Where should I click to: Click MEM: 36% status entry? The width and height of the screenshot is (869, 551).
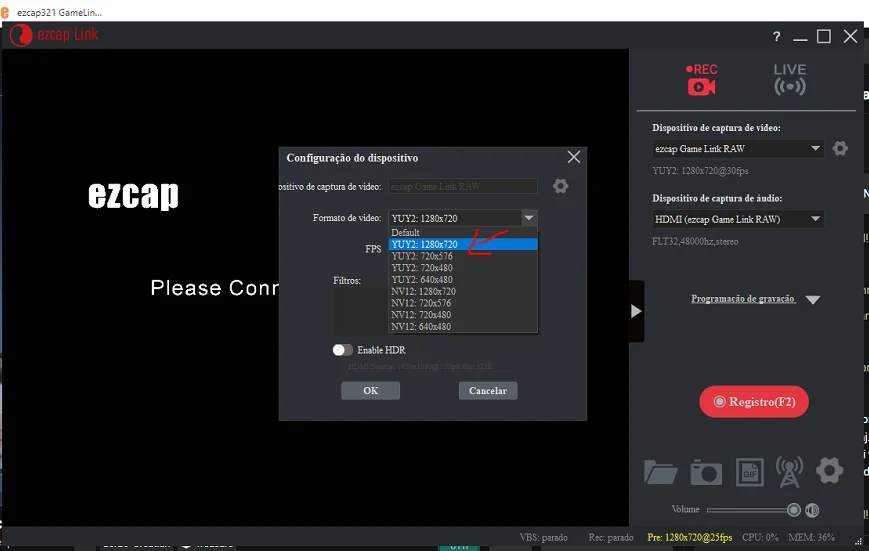811,537
